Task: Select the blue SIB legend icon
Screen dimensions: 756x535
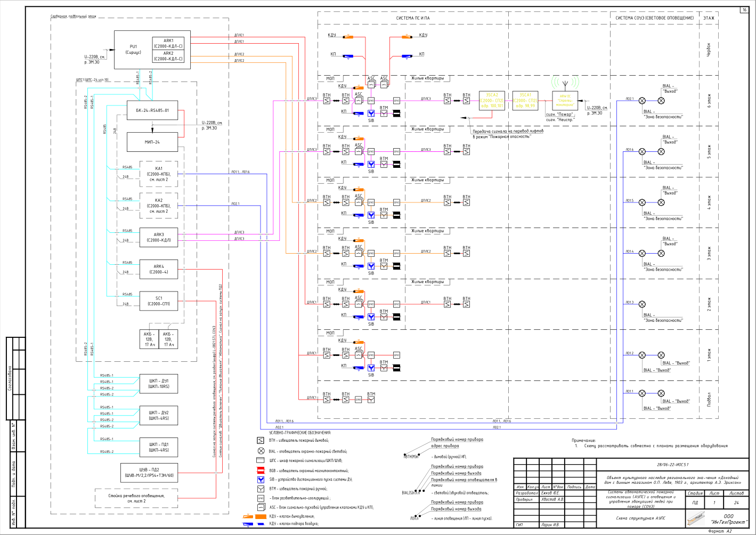Action: coord(261,480)
